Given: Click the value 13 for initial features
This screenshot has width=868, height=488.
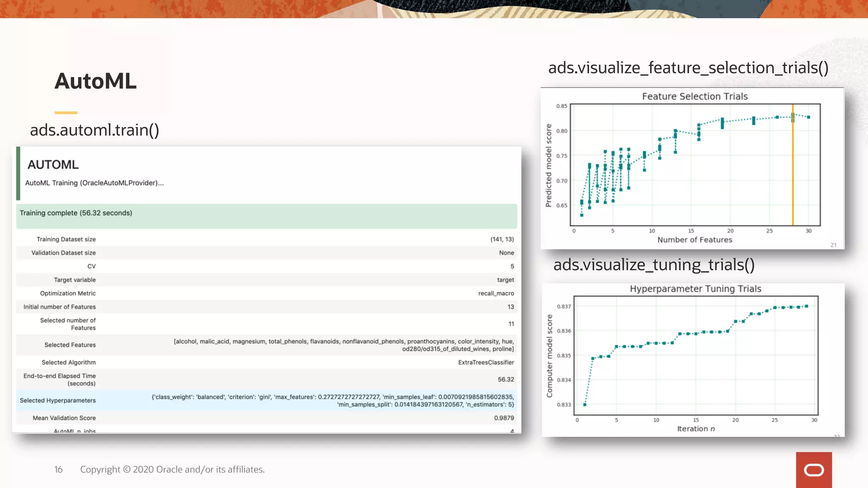Looking at the screenshot, I should coord(511,307).
